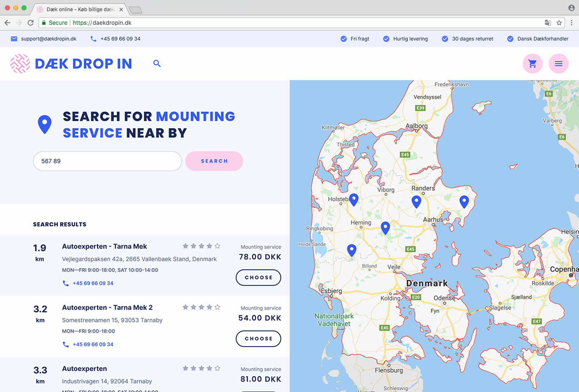Click the top bar phone number +45 69 66 09 34
Viewport: 579px width, 392px height.
tap(120, 39)
